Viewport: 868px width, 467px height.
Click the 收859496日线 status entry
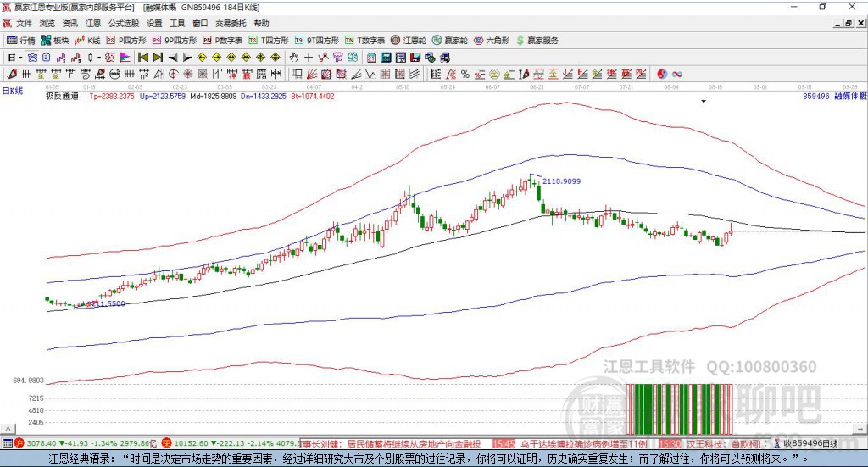(x=810, y=443)
